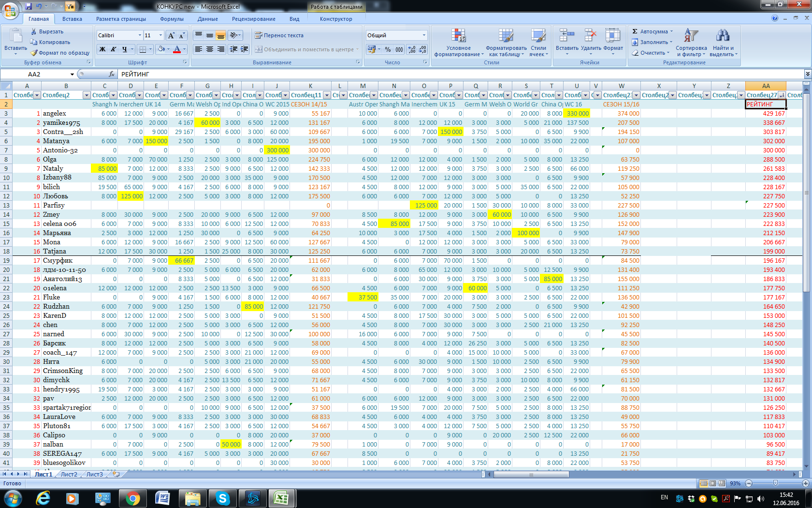
Task: Click the percent style icon
Action: pos(388,49)
